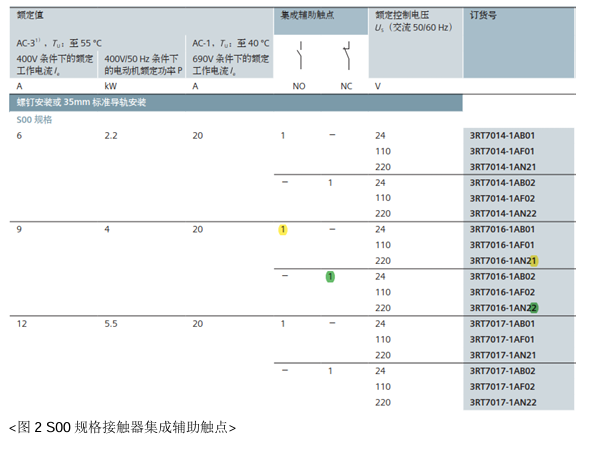
Task: Select order number 3RT7017-1AN21
Action: pos(503,355)
